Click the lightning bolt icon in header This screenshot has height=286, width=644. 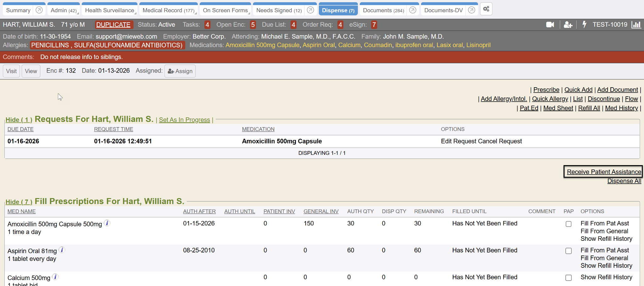coord(584,24)
